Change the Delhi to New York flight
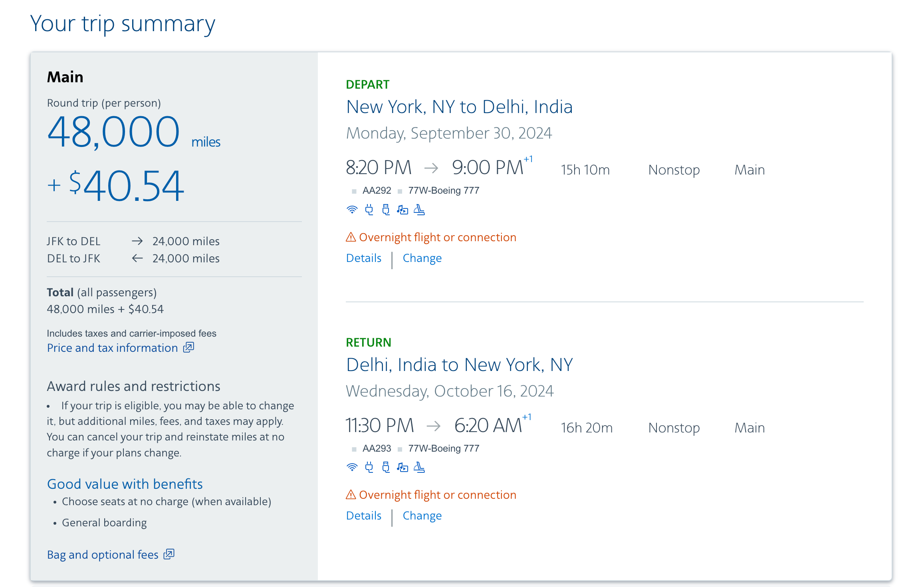The width and height of the screenshot is (924, 587). click(422, 516)
